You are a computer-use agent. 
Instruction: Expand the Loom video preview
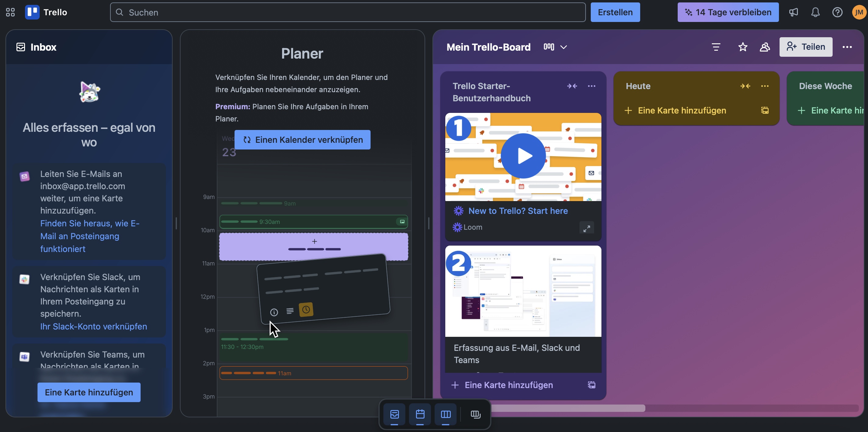coord(586,228)
